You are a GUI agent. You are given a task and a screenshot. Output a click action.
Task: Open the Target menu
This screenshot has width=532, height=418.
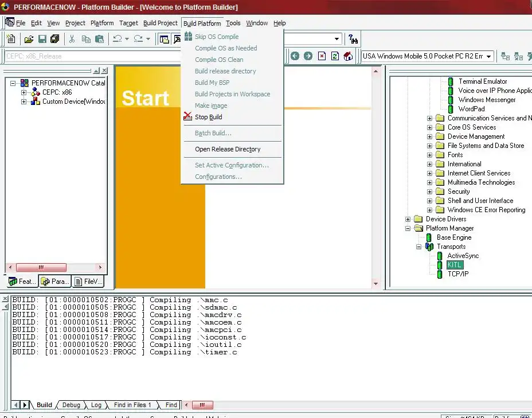pyautogui.click(x=128, y=23)
